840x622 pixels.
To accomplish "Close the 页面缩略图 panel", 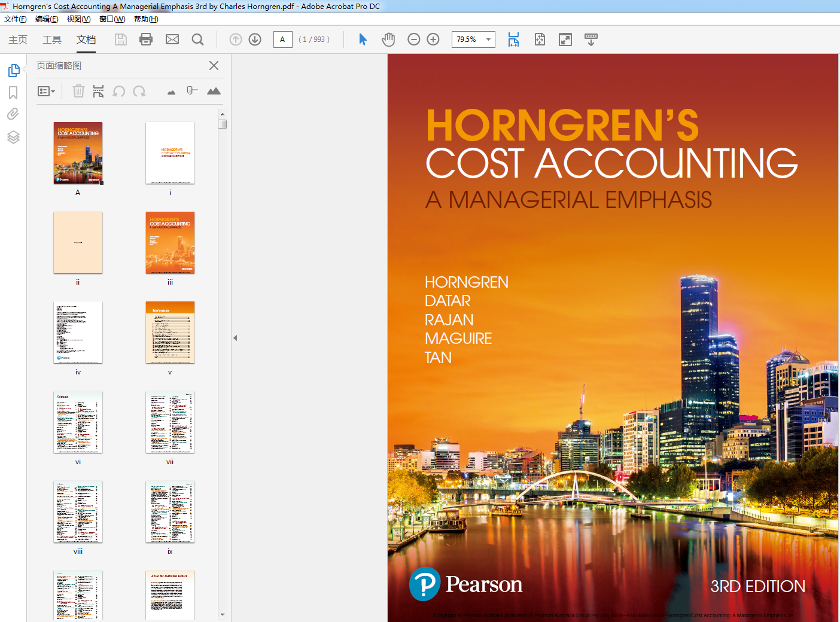I will (x=214, y=66).
